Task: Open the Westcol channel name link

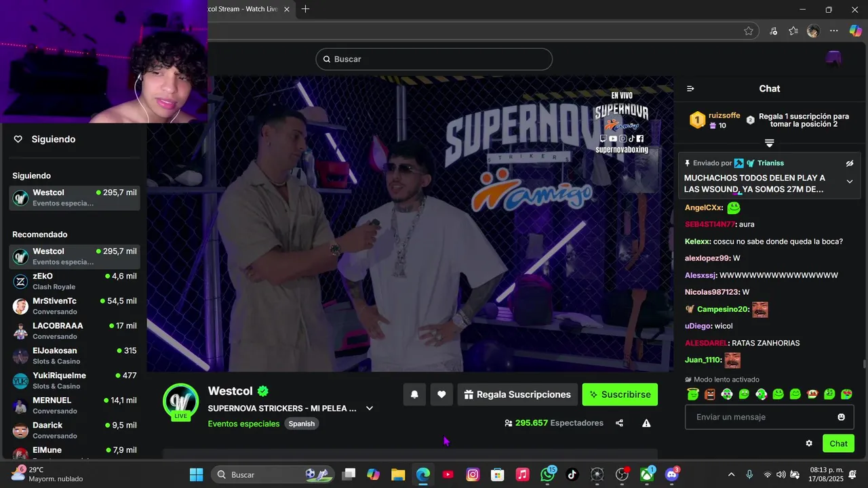Action: (230, 391)
